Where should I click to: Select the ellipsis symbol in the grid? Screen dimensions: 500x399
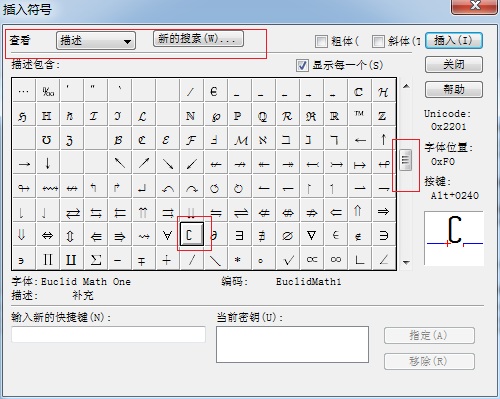click(24, 91)
